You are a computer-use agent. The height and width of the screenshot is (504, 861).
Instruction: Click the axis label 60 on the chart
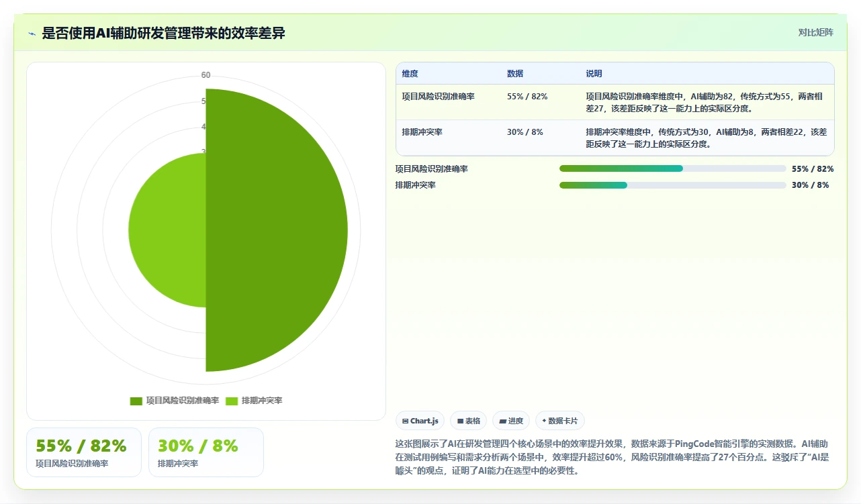tap(206, 75)
